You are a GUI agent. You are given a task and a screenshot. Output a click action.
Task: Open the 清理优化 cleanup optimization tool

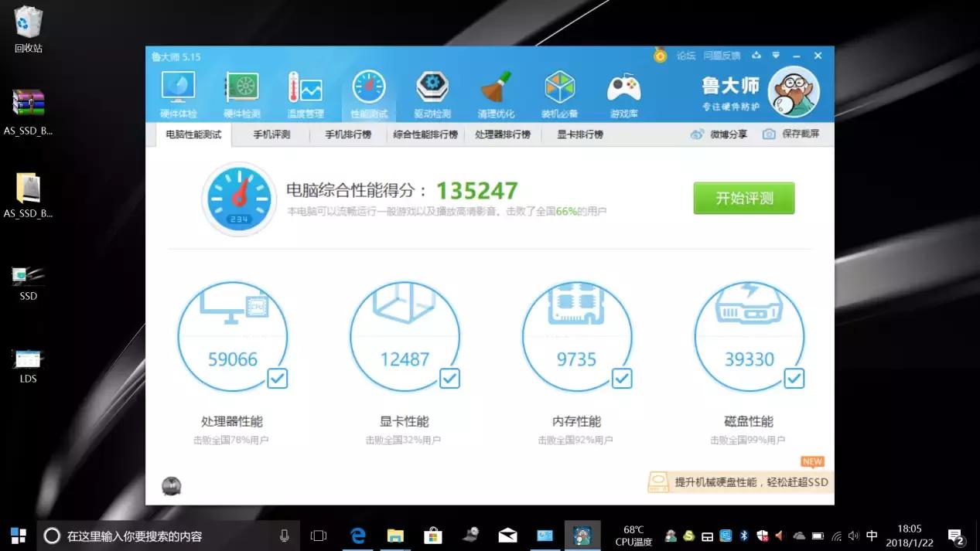click(495, 91)
